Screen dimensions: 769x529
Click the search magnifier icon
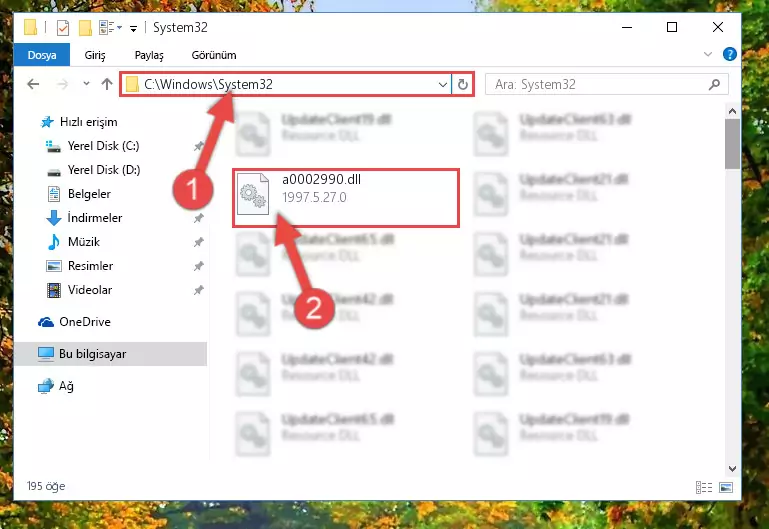[715, 84]
